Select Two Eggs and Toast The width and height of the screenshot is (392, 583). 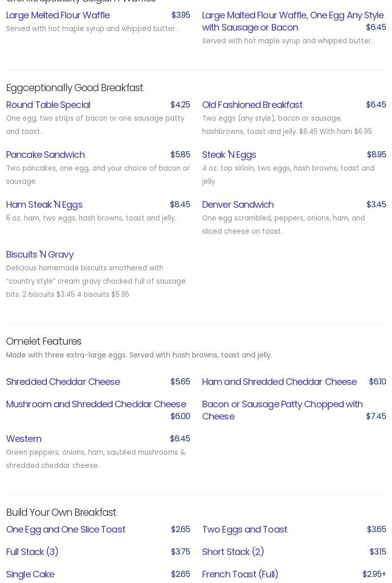[244, 530]
